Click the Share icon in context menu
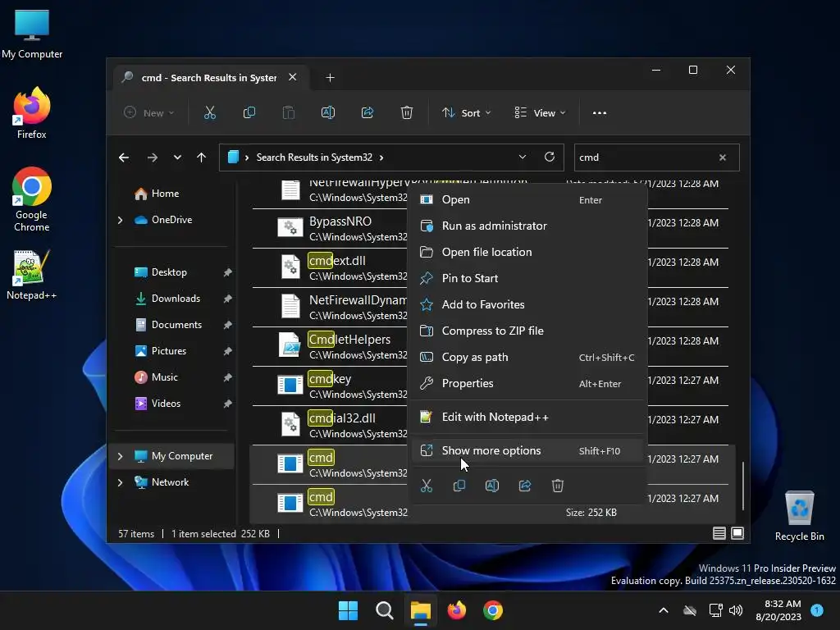The height and width of the screenshot is (630, 840). pyautogui.click(x=525, y=486)
